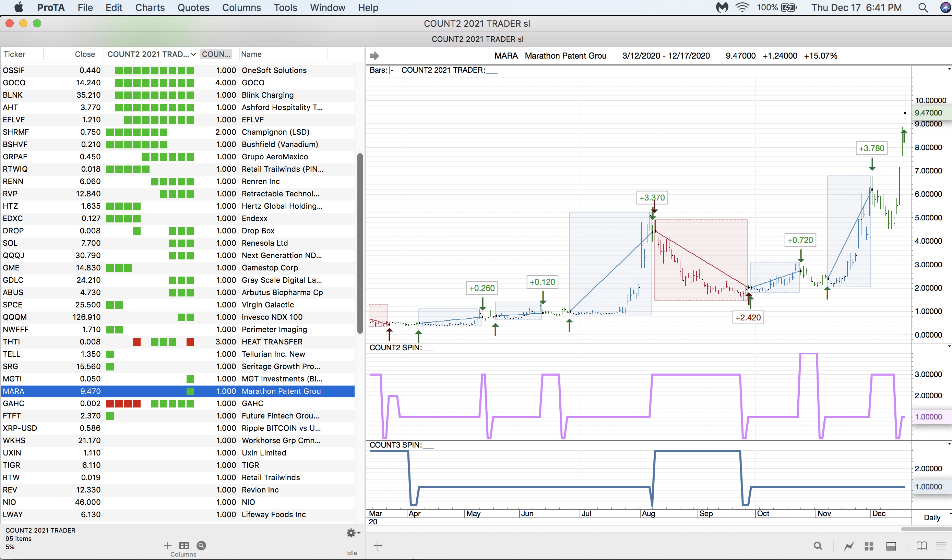Image resolution: width=952 pixels, height=560 pixels.
Task: Click the Malwarebytes menu bar icon
Action: (722, 8)
